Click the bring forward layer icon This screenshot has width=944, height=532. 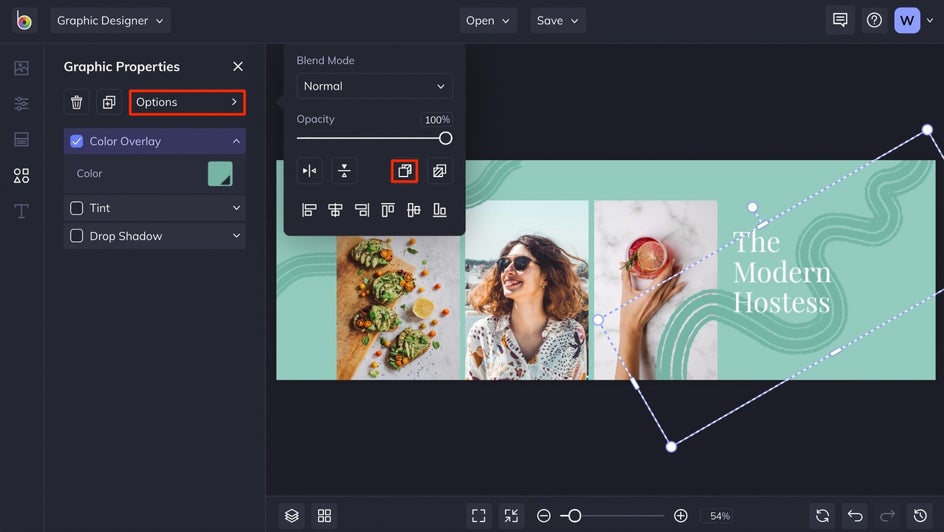pos(404,171)
